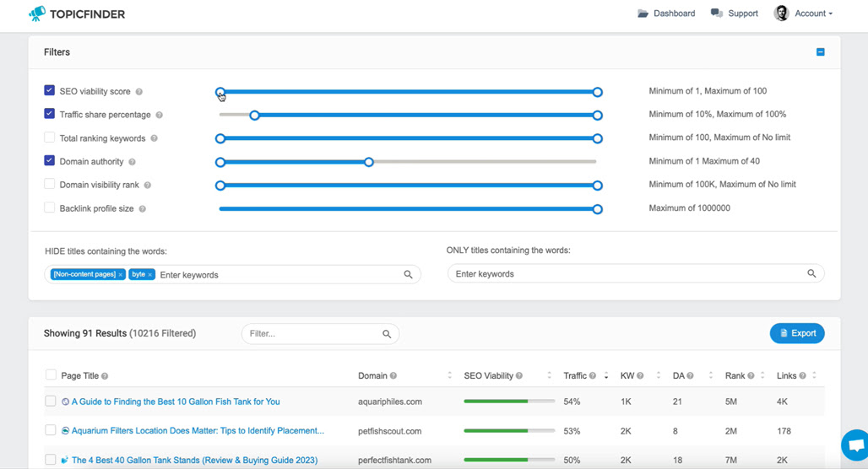The width and height of the screenshot is (868, 469).
Task: Open help icon next to DA header
Action: tap(691, 375)
